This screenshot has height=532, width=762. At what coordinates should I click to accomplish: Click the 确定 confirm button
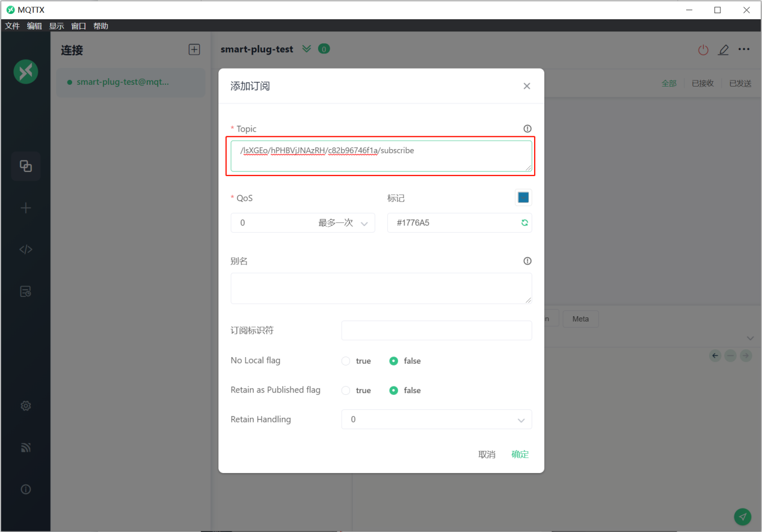pos(520,454)
